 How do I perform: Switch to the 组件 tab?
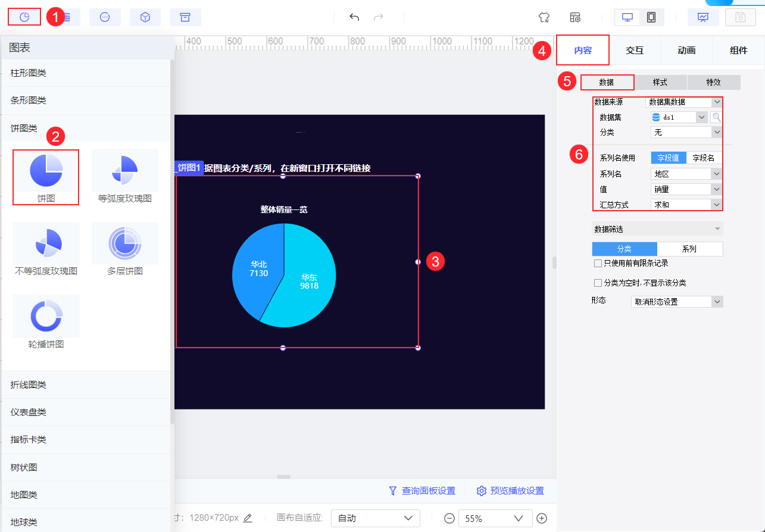[738, 50]
